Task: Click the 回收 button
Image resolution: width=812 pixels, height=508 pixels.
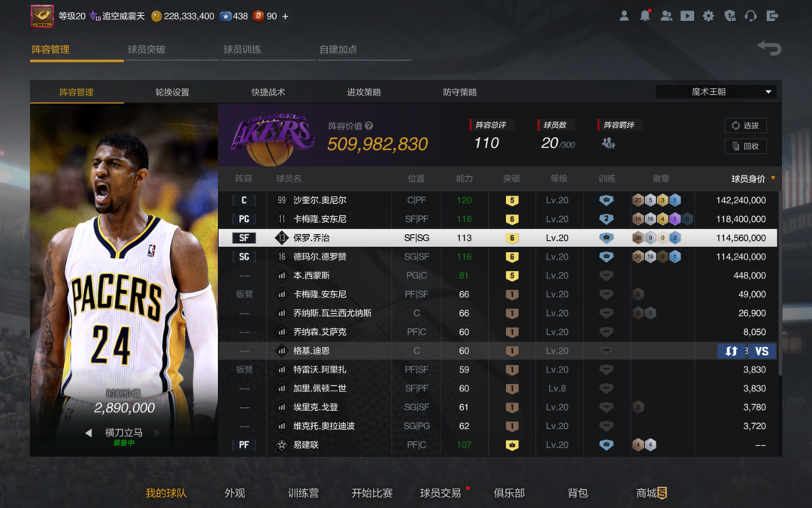Action: point(745,146)
